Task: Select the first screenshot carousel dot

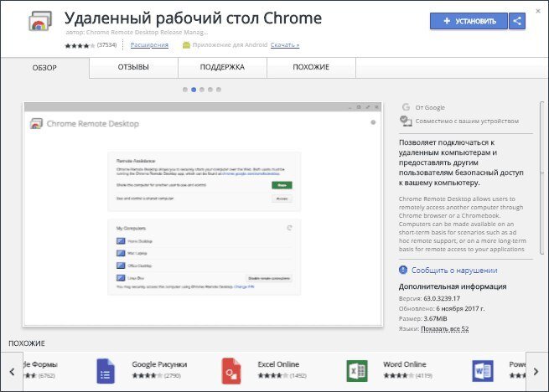Action: click(x=185, y=90)
